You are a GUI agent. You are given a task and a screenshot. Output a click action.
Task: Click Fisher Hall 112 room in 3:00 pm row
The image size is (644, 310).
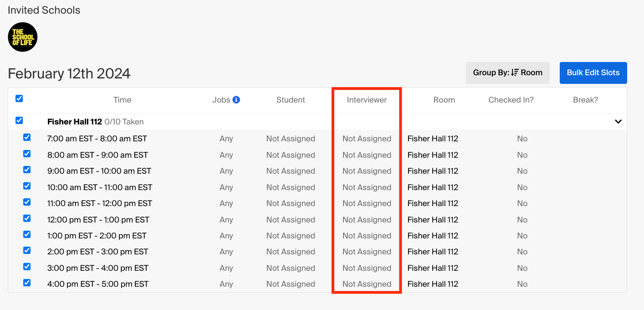(x=433, y=268)
